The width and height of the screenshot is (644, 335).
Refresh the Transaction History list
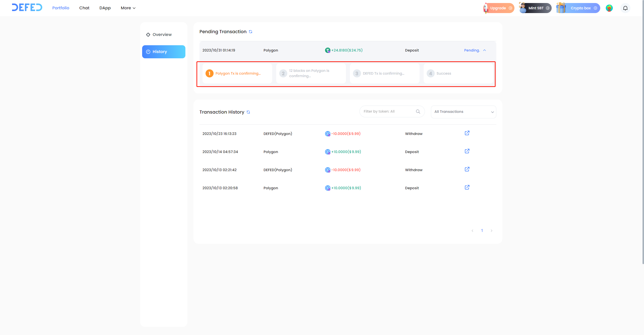point(248,112)
